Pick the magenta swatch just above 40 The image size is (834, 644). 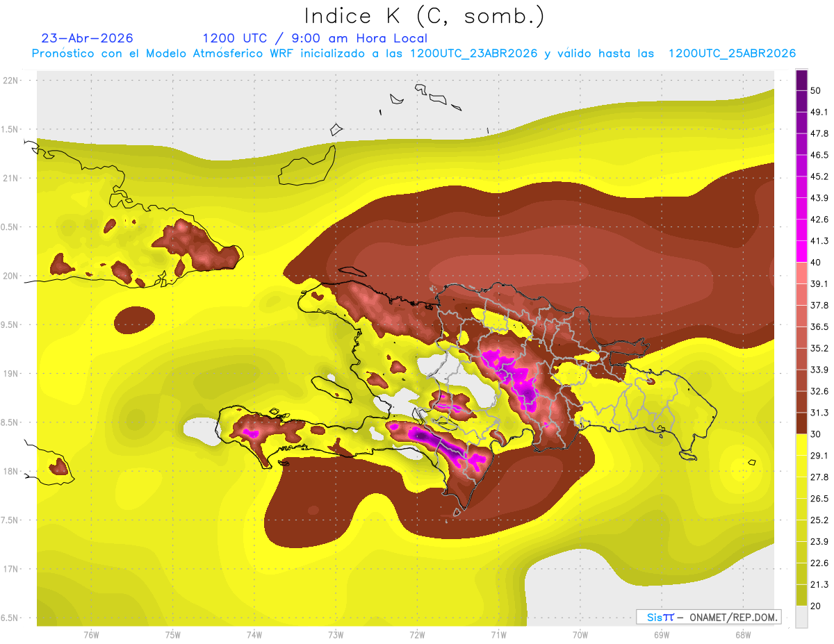(x=801, y=251)
